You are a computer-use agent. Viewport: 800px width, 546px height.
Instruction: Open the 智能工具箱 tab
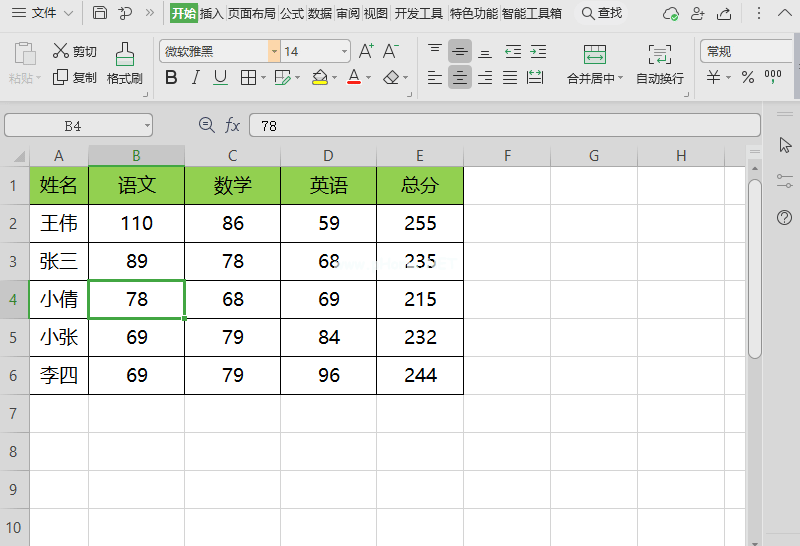coord(532,13)
